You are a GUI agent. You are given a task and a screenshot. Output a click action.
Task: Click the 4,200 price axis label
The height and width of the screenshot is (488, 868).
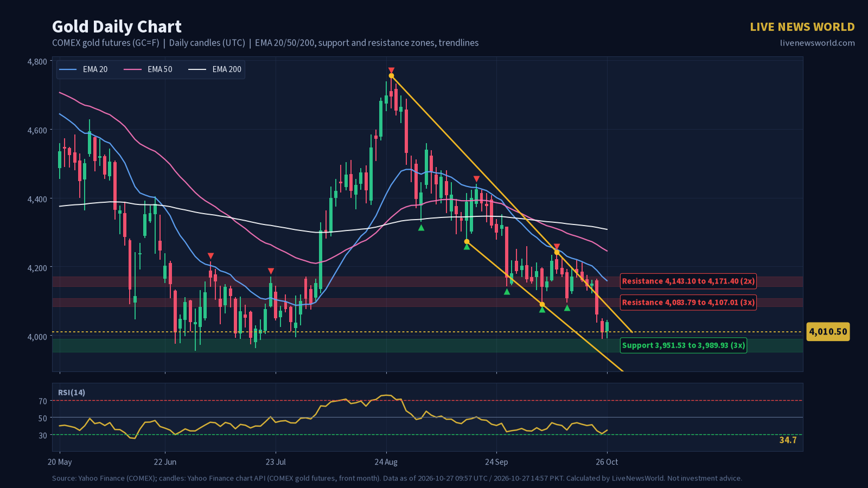[x=37, y=268]
